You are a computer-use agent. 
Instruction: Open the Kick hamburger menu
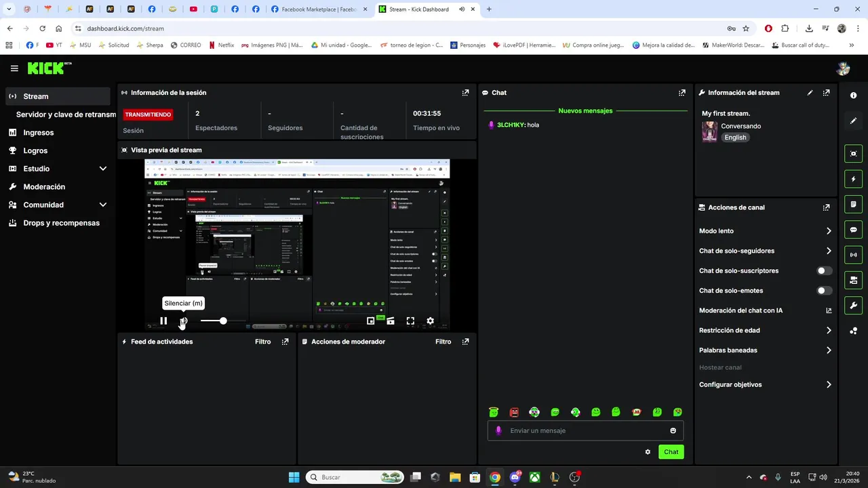[x=14, y=68]
